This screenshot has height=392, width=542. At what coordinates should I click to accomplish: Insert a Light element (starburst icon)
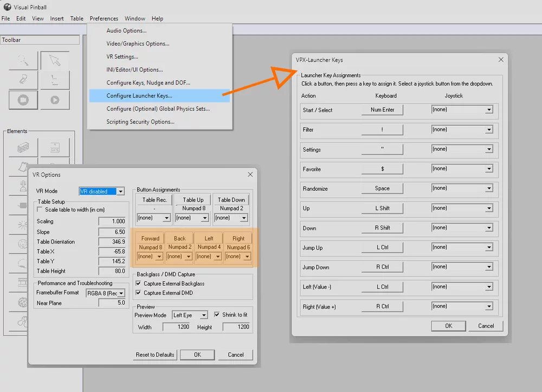click(x=23, y=225)
